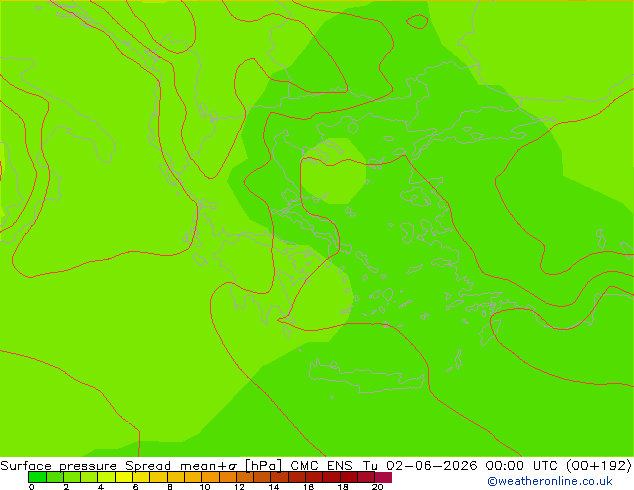The width and height of the screenshot is (634, 490).
Task: Choose the red legend swatch above 16
Action: [314, 477]
